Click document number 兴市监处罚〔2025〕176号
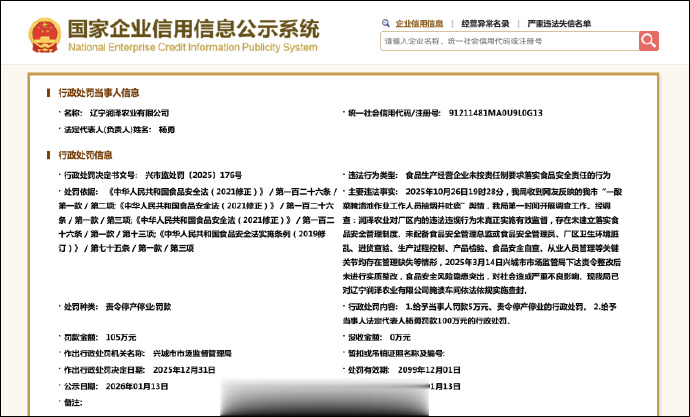This screenshot has height=417, width=690. tap(193, 175)
